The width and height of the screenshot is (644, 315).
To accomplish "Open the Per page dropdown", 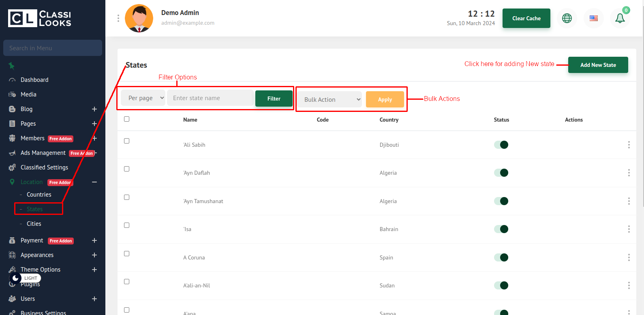I will (x=143, y=98).
